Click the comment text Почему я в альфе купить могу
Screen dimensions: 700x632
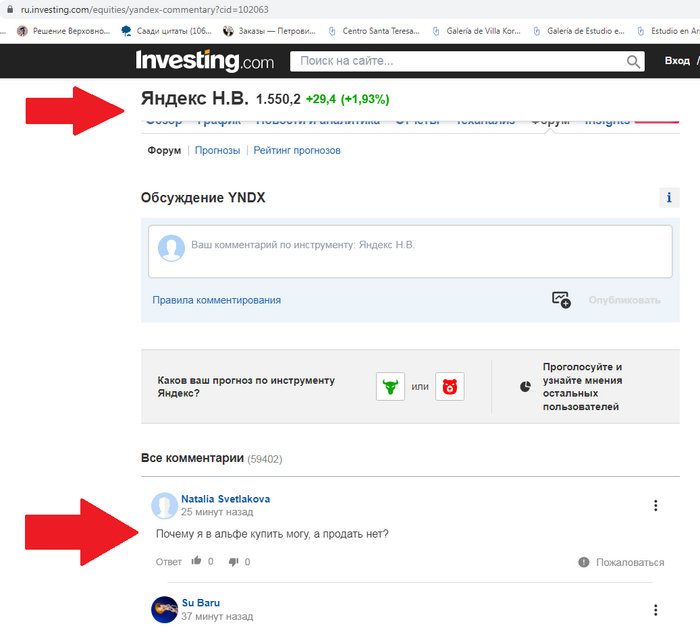272,534
